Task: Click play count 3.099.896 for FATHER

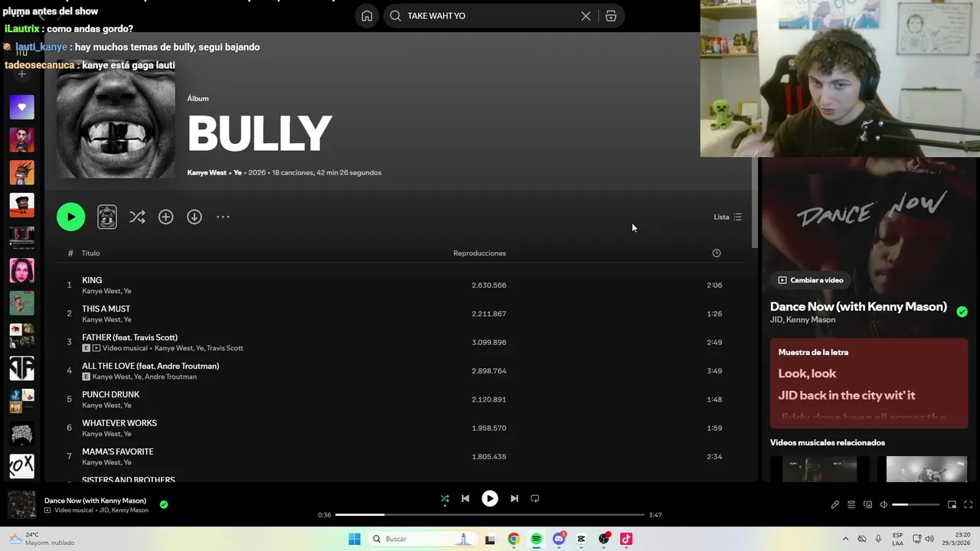Action: [489, 342]
